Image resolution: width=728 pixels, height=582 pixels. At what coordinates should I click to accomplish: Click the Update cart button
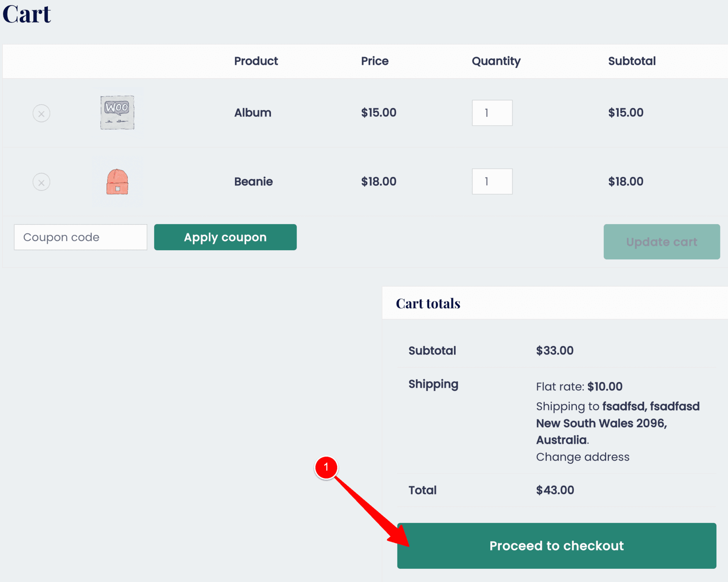pos(662,242)
